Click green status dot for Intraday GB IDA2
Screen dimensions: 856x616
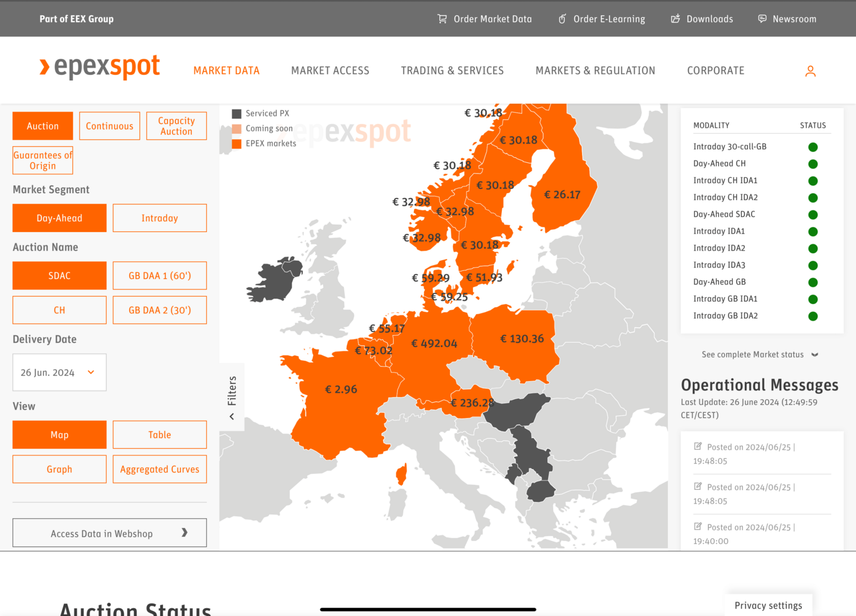click(x=813, y=316)
